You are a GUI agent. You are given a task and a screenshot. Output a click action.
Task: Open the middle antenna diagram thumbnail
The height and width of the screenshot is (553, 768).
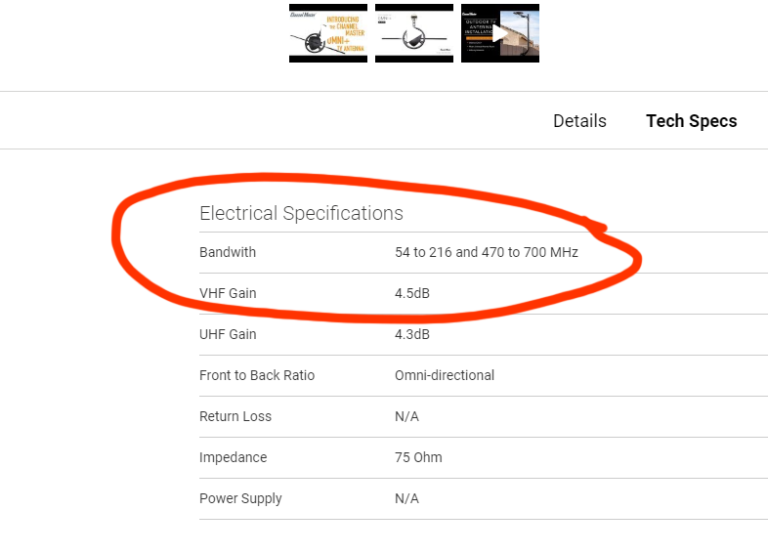tap(414, 34)
